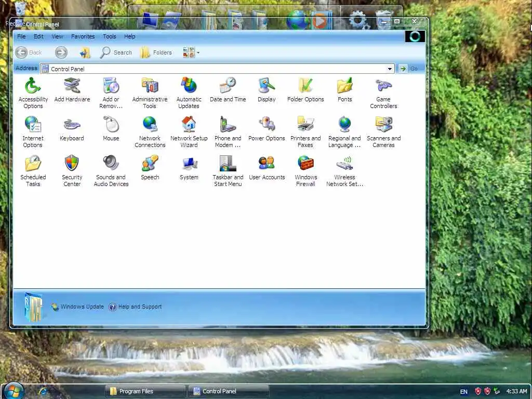Open Taskbar and Start Menu settings
Screen dimensions: 532x399
pos(228,170)
